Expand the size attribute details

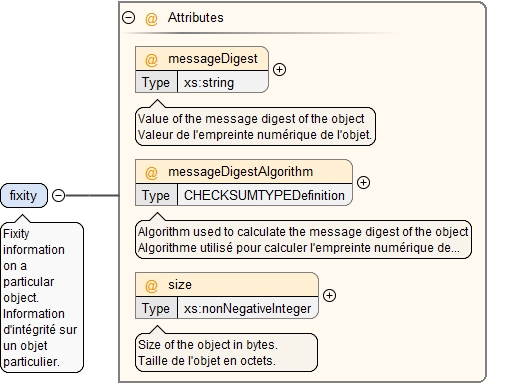click(x=329, y=295)
